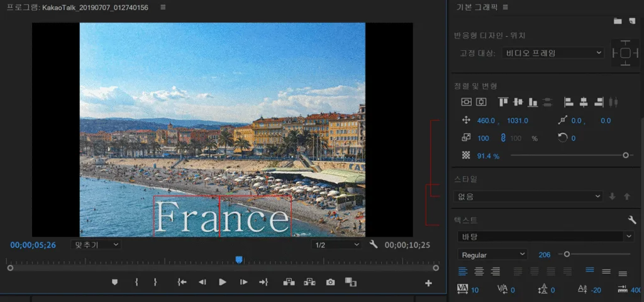
Task: Click the tracking value 10
Action: [x=475, y=290]
